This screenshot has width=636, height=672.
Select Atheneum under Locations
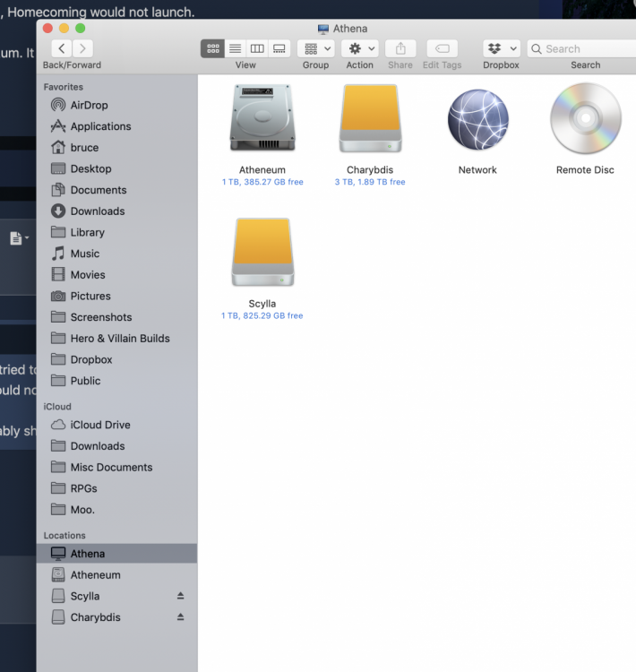116,575
